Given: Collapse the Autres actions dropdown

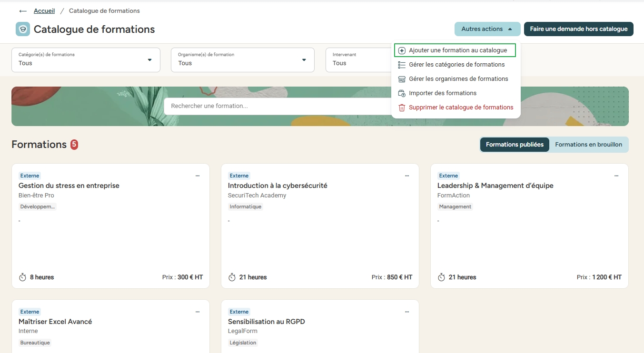Looking at the screenshot, I should [x=487, y=29].
